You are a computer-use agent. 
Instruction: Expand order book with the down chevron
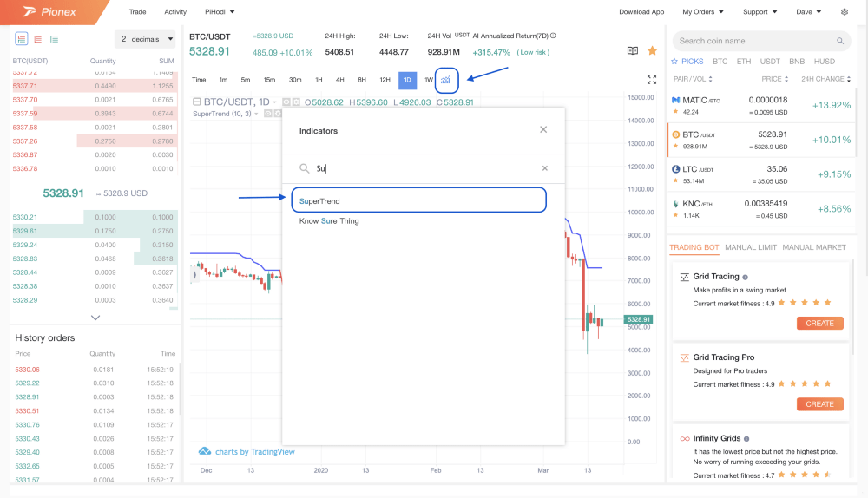pyautogui.click(x=95, y=318)
